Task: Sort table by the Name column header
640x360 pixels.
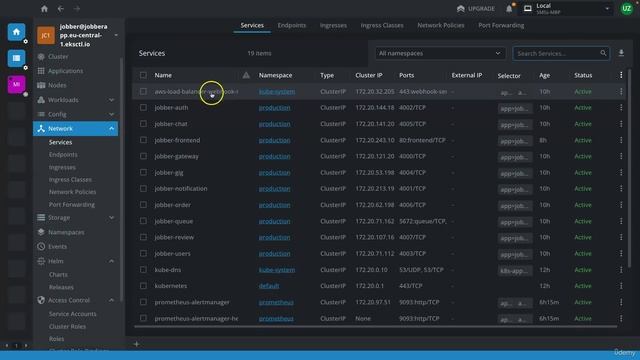Action: point(163,75)
